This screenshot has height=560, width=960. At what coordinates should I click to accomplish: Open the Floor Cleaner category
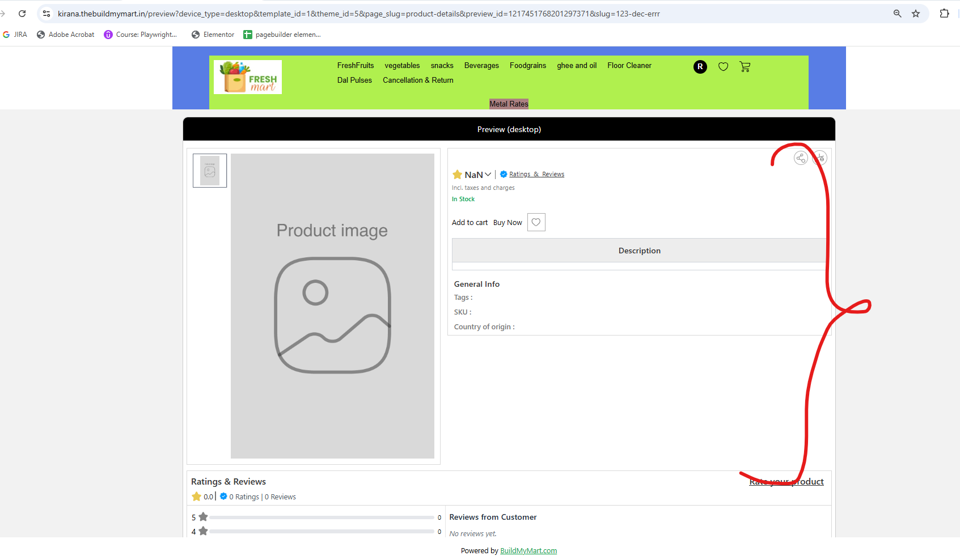(629, 66)
